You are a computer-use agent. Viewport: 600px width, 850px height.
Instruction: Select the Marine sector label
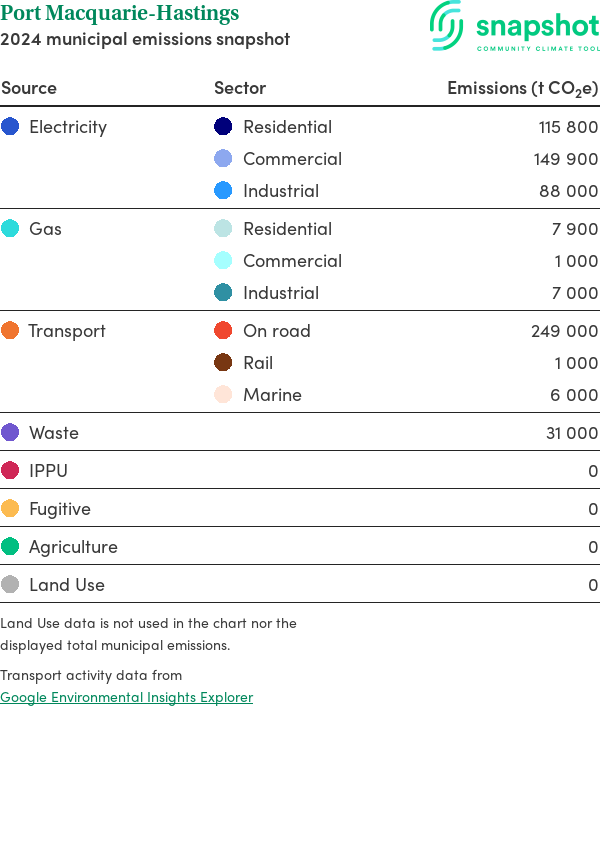(272, 395)
